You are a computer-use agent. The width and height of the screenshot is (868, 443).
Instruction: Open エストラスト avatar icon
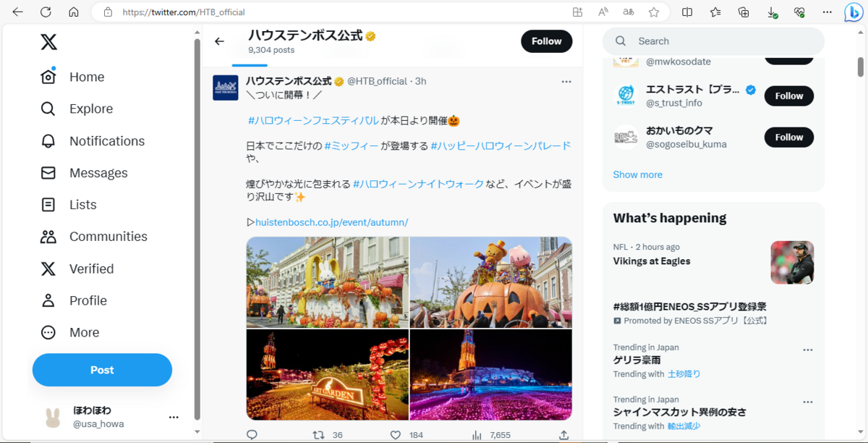click(626, 96)
